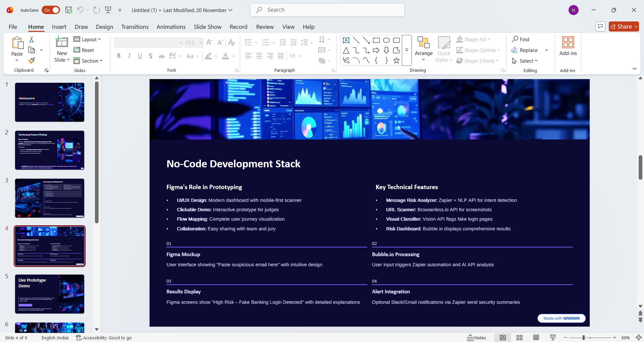Click the Replace button
The height and width of the screenshot is (342, 644).
[x=525, y=50]
